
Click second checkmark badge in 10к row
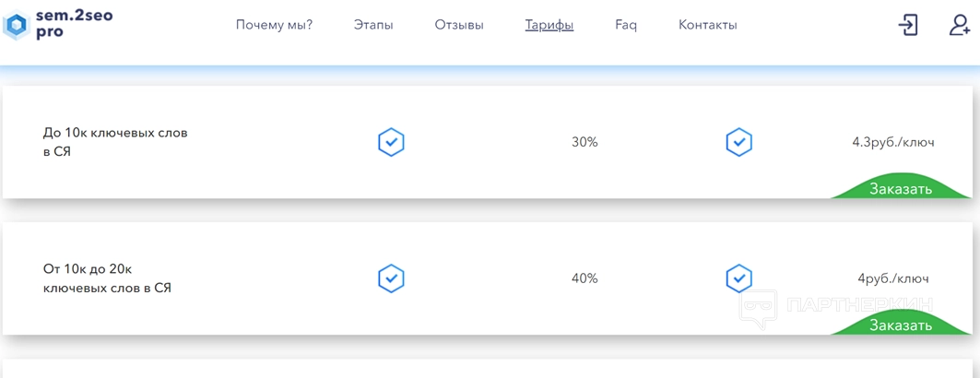[x=738, y=142]
